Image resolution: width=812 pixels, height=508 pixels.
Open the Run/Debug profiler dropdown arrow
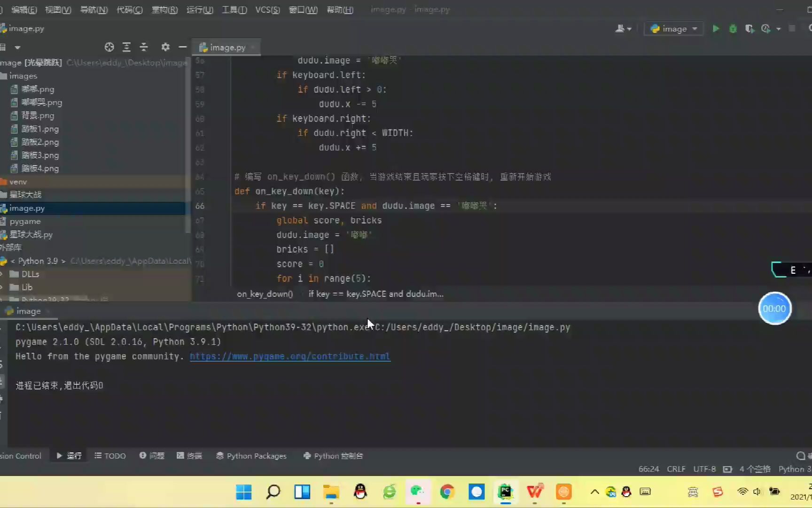779,29
